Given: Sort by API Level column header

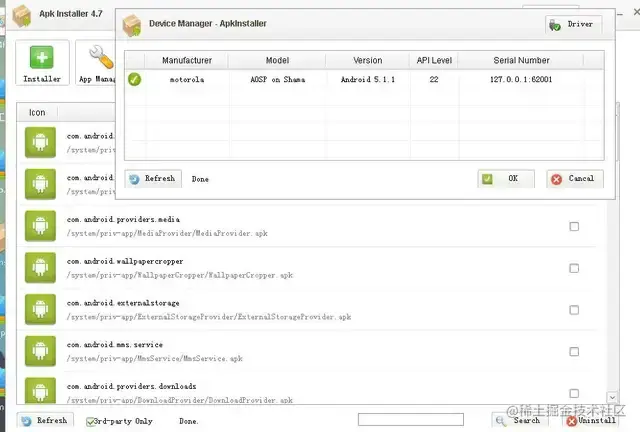Looking at the screenshot, I should pos(434,60).
